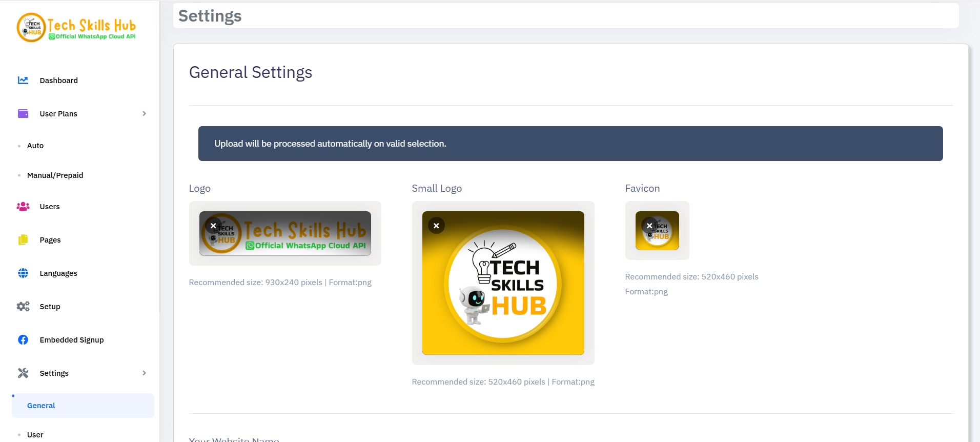Select the General settings menu item

pos(41,406)
